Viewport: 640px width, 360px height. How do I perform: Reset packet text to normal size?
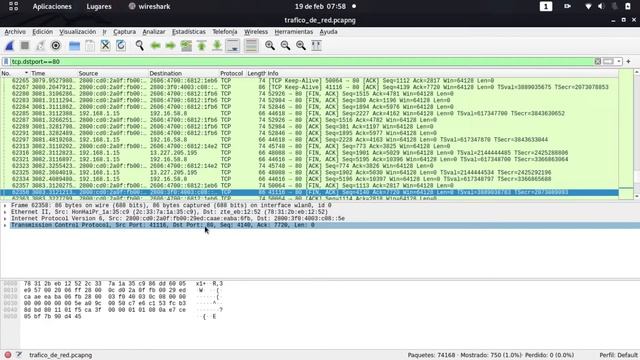(301, 45)
